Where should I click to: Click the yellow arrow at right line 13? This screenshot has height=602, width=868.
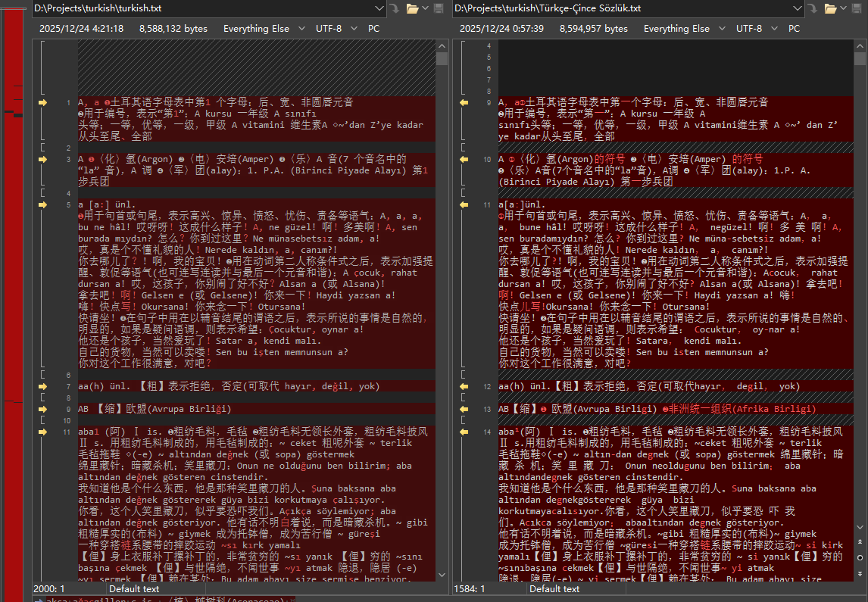point(464,409)
